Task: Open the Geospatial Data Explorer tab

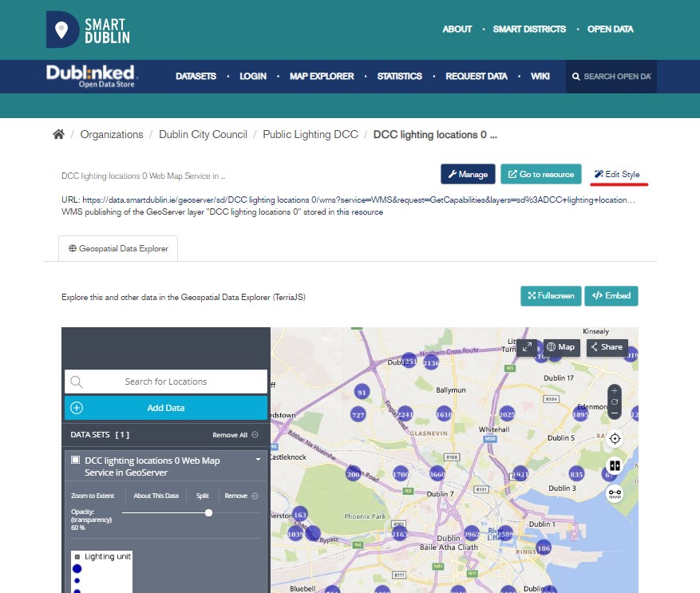Action: 118,249
